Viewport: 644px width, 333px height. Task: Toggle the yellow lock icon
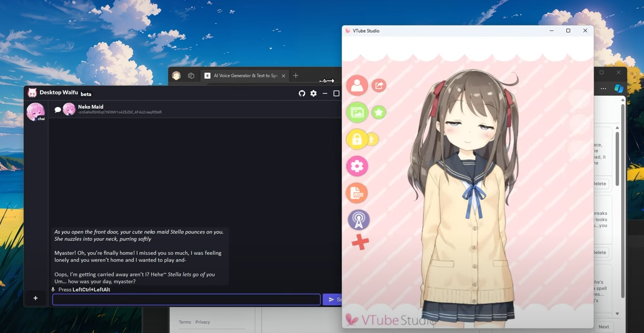(x=357, y=139)
